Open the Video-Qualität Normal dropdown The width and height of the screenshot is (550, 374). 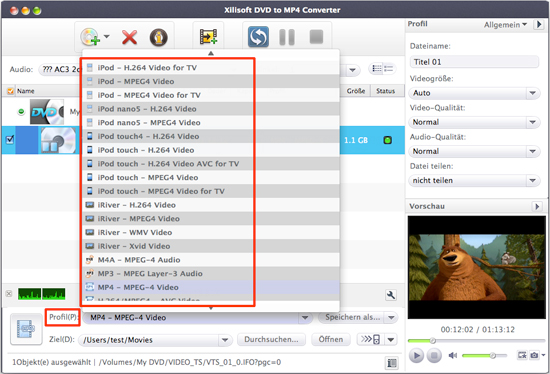click(474, 122)
